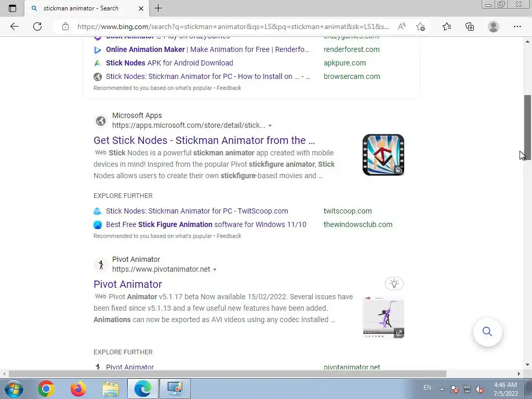Reload the page with the refresh icon
This screenshot has height=399, width=532.
pyautogui.click(x=37, y=26)
